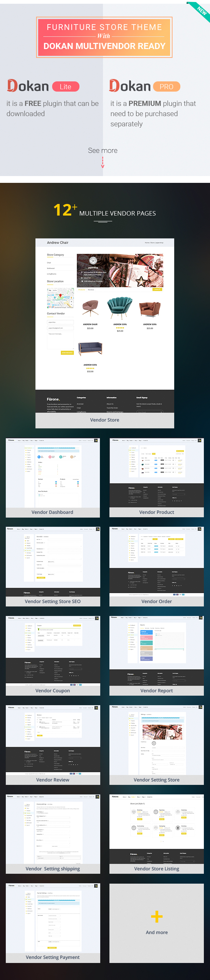Viewport: 210px width, 980px height.
Task: Click the Lite badge next to Dokan
Action: tap(65, 87)
